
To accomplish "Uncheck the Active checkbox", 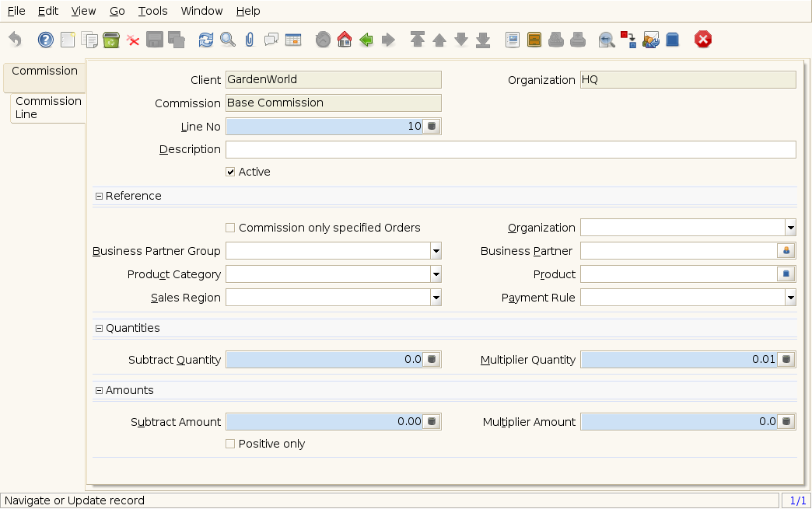I will pos(230,172).
